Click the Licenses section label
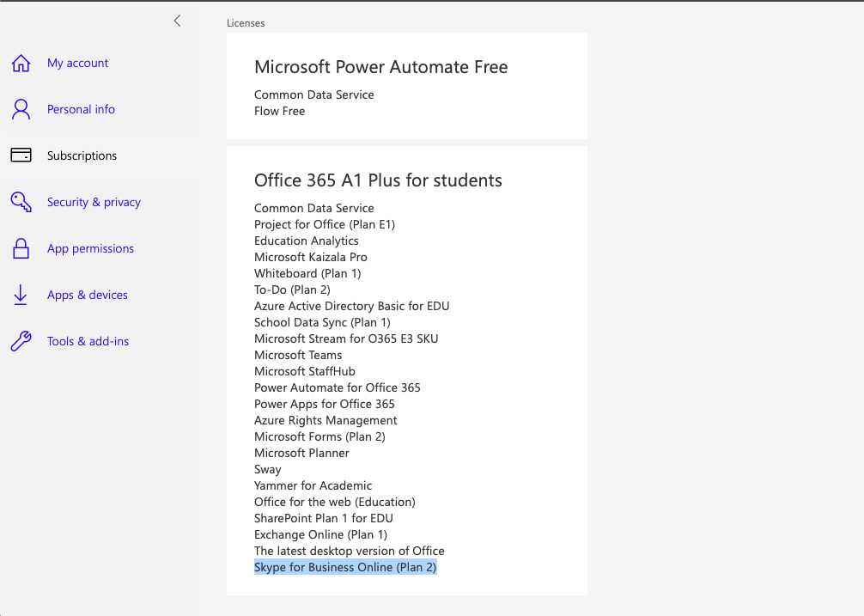Screen dimensions: 864x616 246,23
